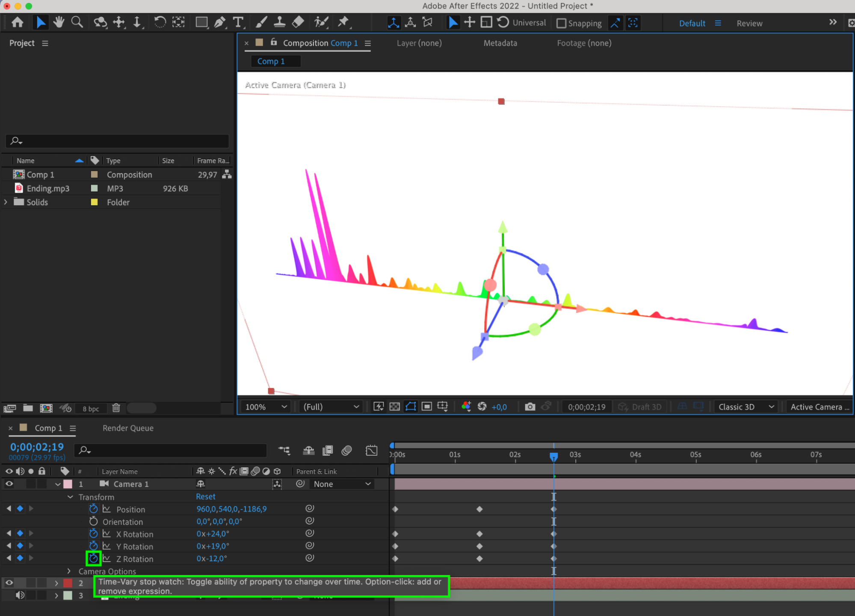The width and height of the screenshot is (855, 616).
Task: Open the 100% magnification dropdown
Action: (266, 407)
